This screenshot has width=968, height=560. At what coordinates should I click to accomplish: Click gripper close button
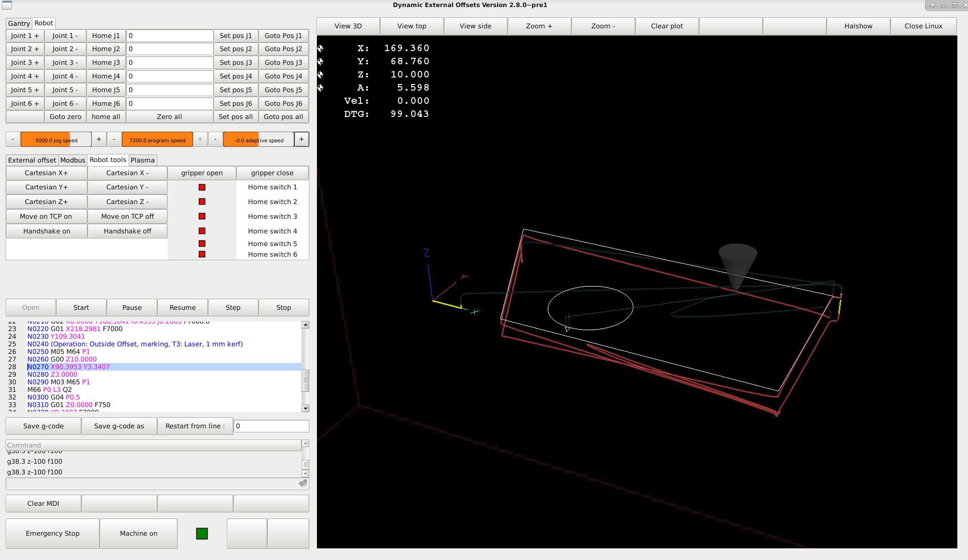pos(272,173)
